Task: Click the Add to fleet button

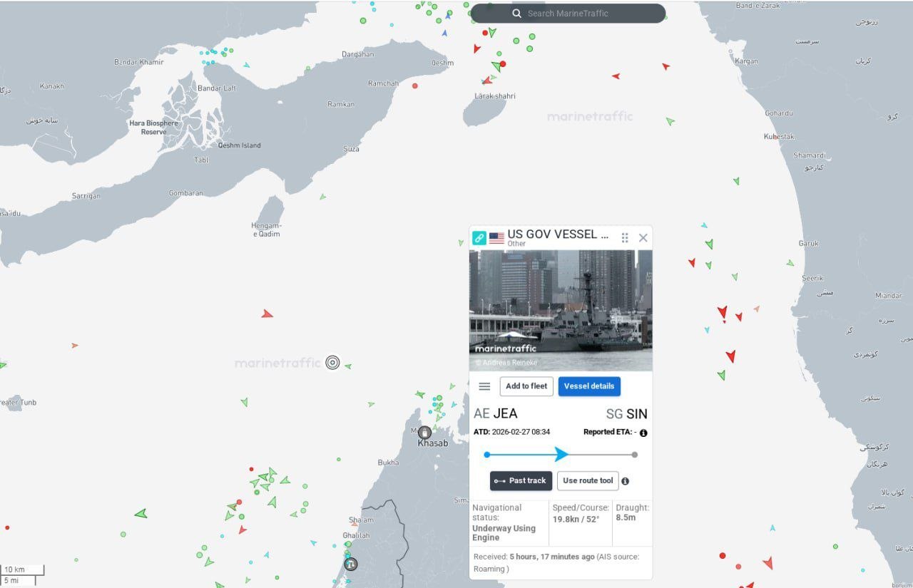Action: 526,386
